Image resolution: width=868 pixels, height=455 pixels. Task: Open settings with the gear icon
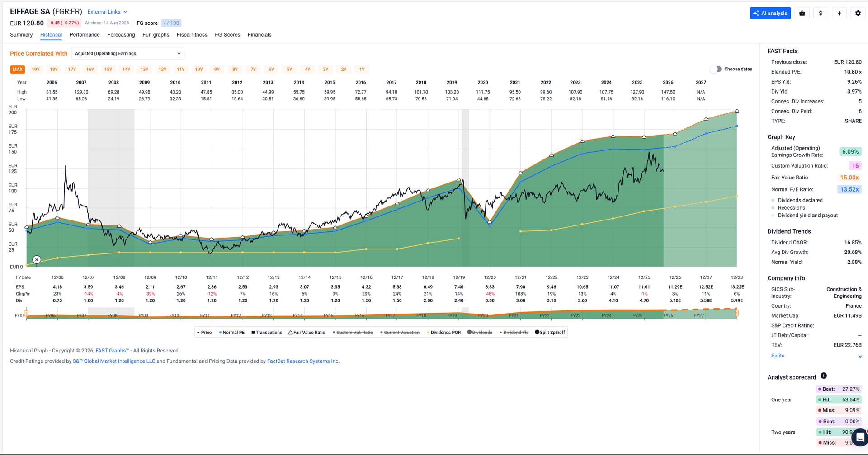[858, 13]
